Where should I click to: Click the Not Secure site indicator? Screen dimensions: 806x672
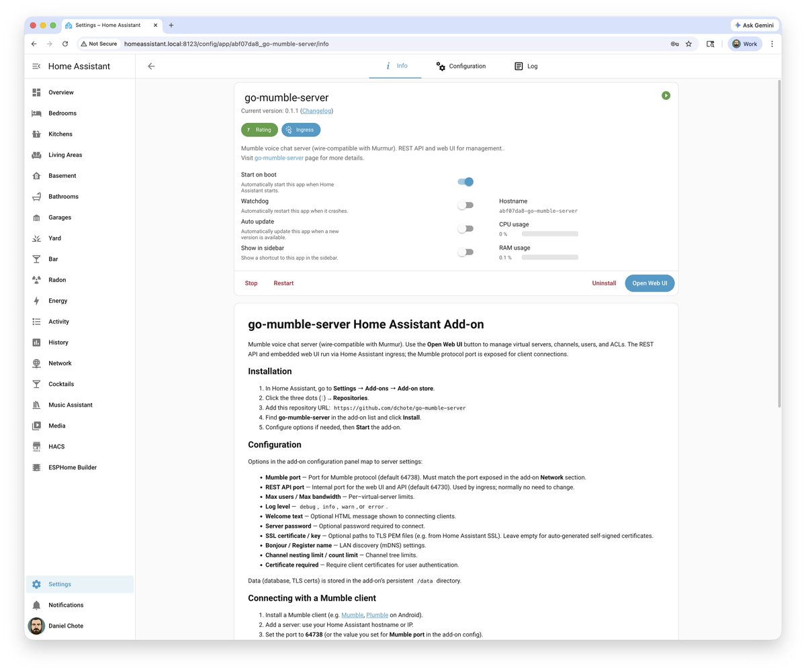99,44
